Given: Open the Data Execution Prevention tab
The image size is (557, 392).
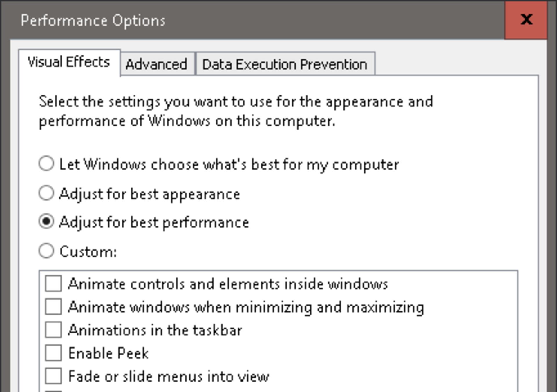Looking at the screenshot, I should (285, 64).
